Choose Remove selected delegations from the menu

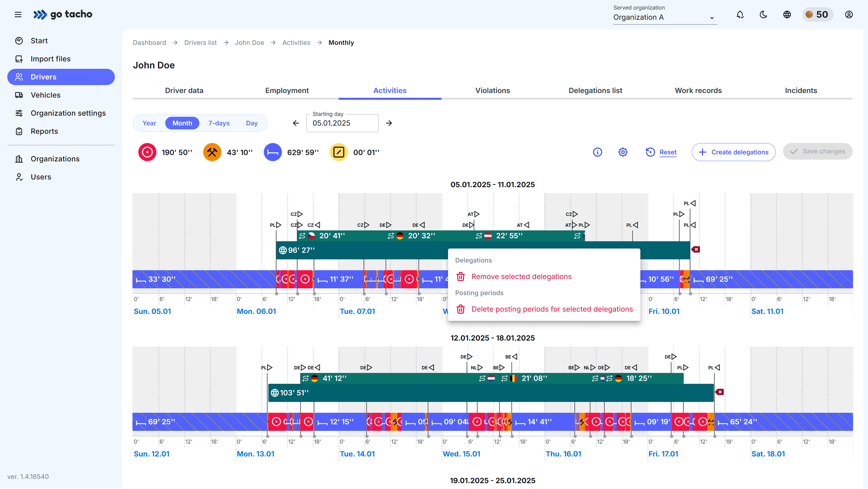[521, 276]
